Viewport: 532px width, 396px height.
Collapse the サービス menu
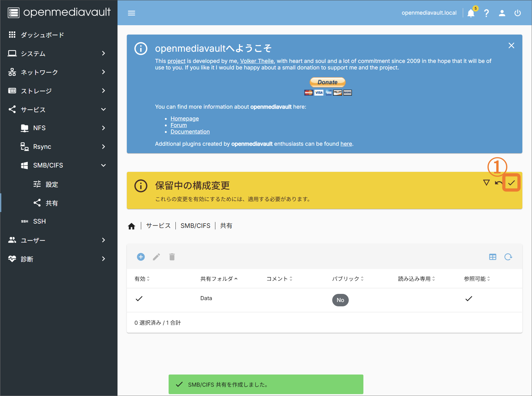[59, 110]
